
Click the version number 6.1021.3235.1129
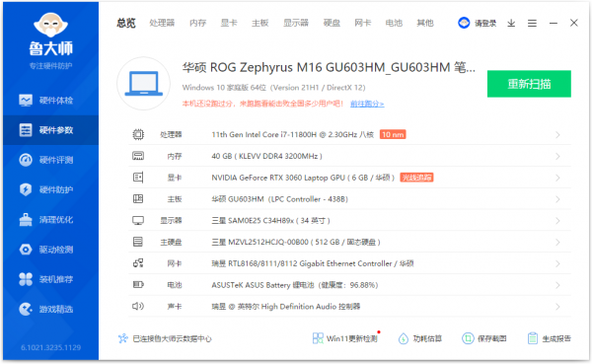50,347
